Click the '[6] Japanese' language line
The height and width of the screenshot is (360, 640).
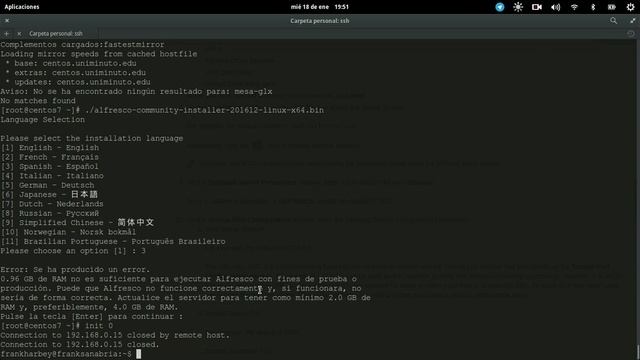point(49,195)
